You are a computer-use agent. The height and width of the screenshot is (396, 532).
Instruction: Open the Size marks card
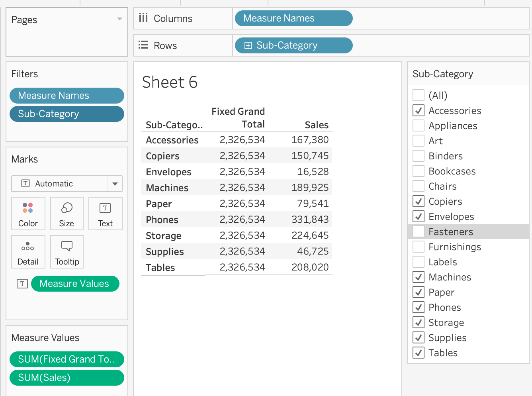pyautogui.click(x=66, y=214)
